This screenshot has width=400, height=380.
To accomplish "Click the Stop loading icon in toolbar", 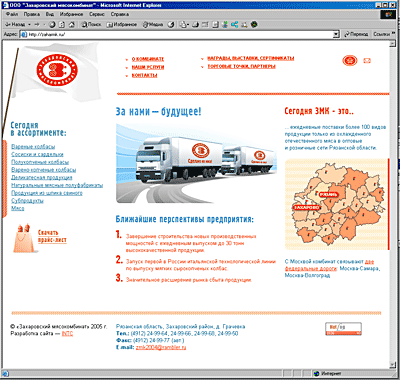I will click(52, 24).
